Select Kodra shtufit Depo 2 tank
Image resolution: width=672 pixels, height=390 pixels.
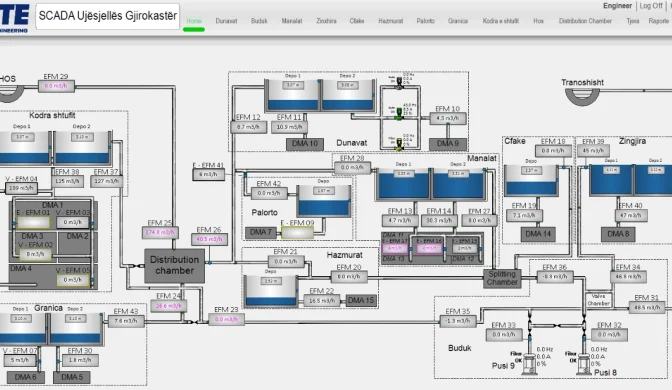82,148
